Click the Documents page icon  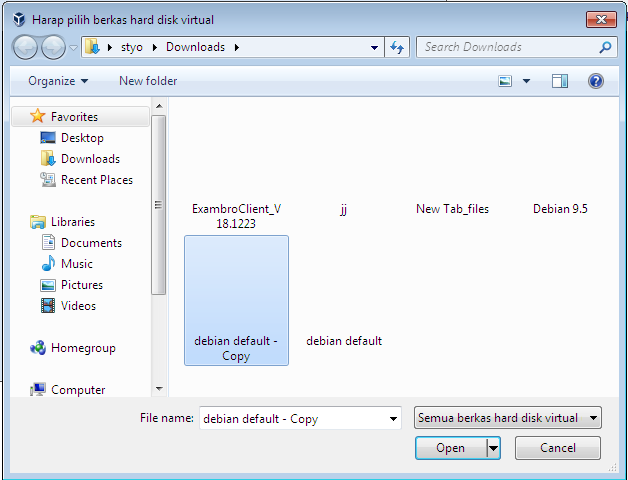tap(48, 242)
